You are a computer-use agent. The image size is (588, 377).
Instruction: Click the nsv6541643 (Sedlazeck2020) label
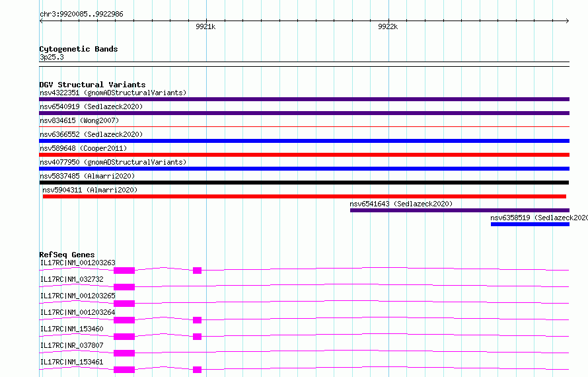coord(401,204)
